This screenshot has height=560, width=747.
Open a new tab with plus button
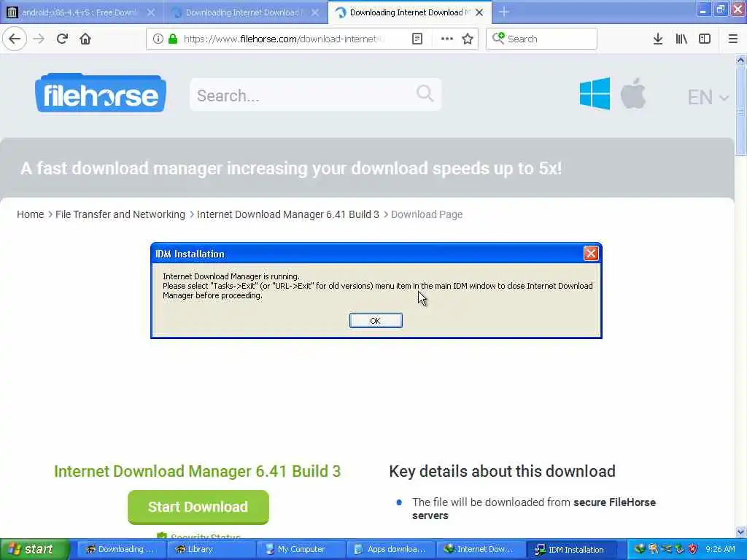pyautogui.click(x=504, y=12)
